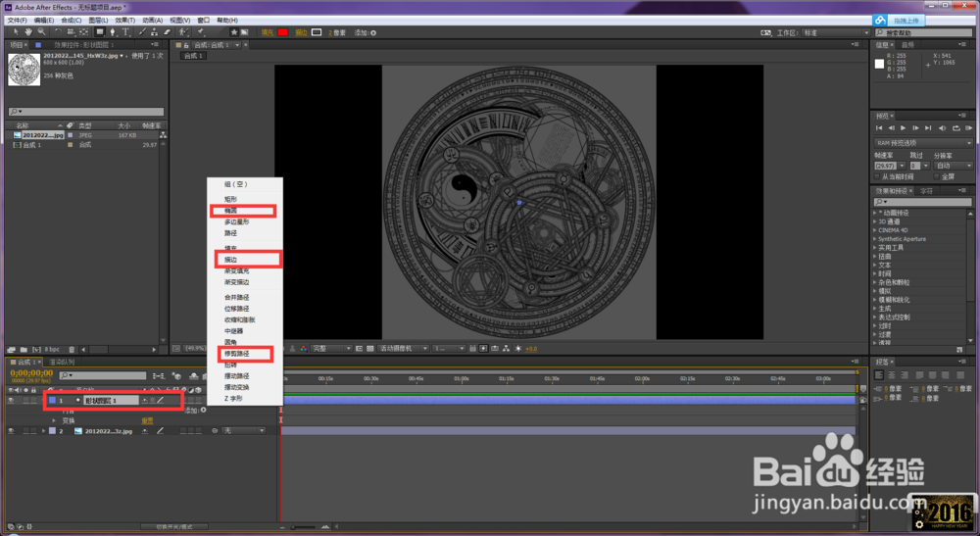The width and height of the screenshot is (980, 536).
Task: Open the parent 无 dropdown of layer 2
Action: point(244,431)
